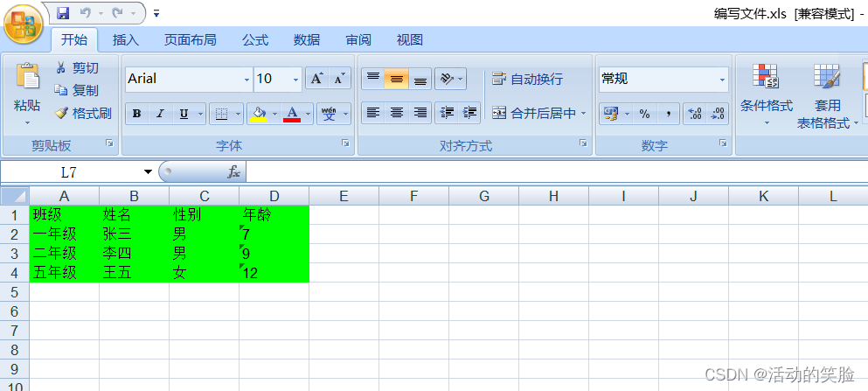Copy the selection with 复制

(x=77, y=90)
